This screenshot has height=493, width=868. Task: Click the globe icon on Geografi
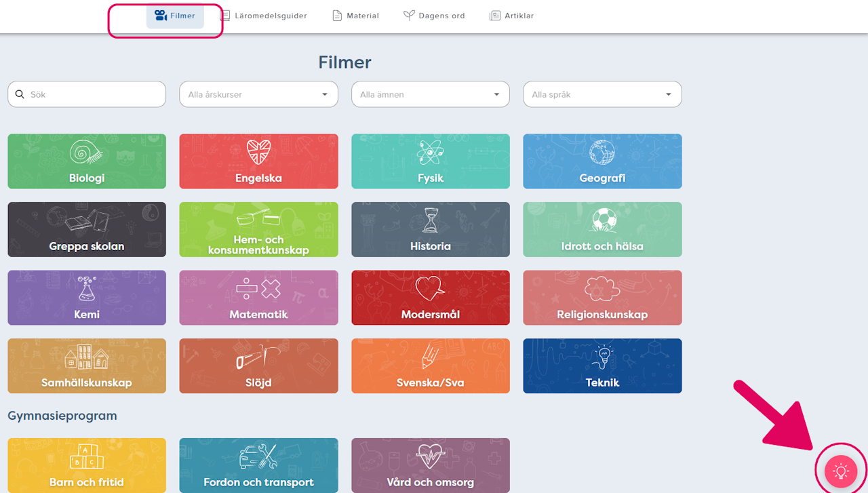point(602,153)
